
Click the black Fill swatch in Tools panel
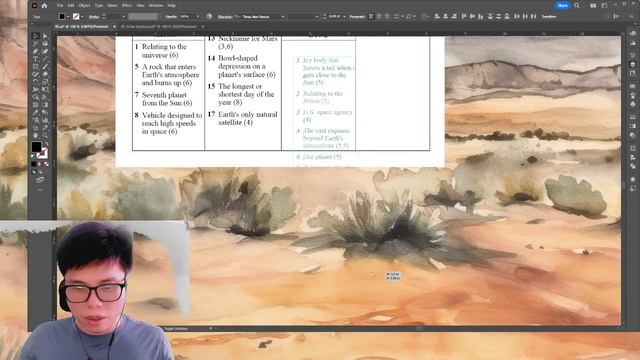[36, 147]
